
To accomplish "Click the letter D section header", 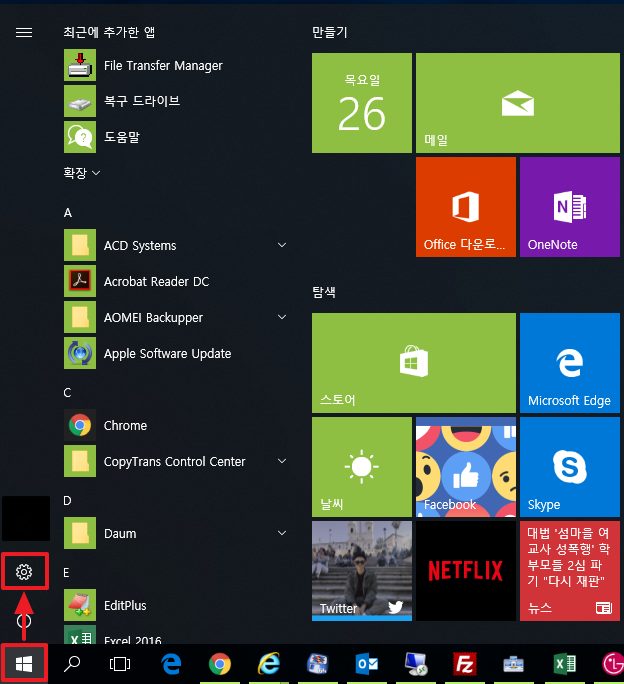I will pos(67,500).
